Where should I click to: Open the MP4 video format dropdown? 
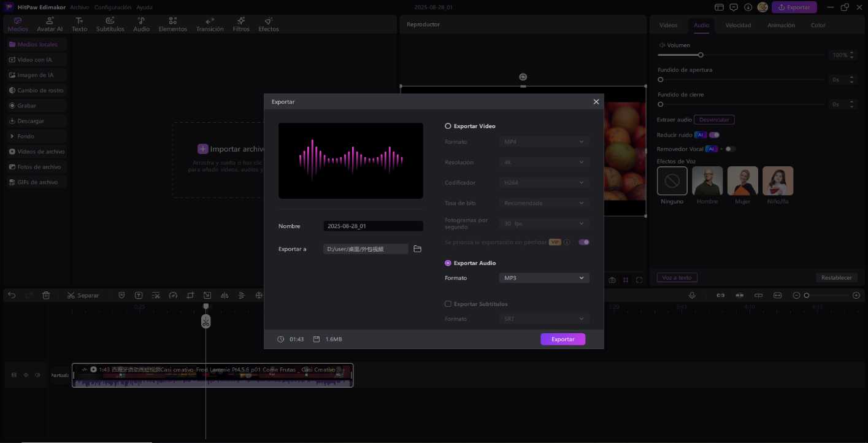543,142
